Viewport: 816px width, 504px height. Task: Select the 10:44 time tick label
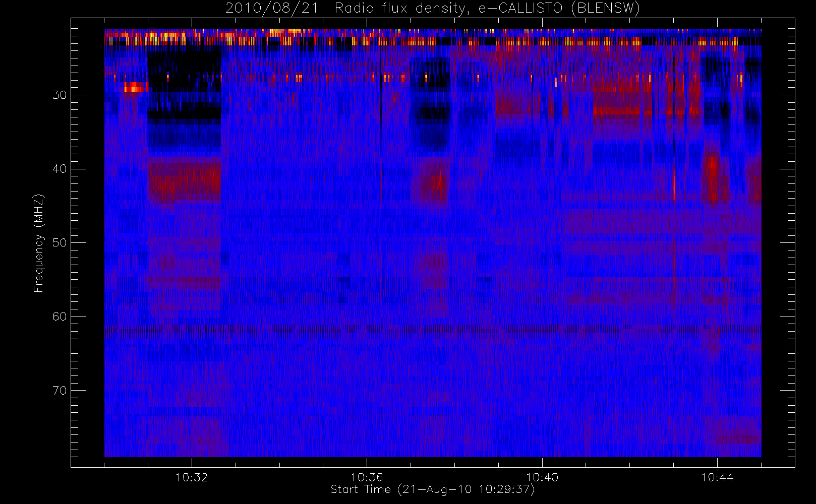click(x=717, y=477)
